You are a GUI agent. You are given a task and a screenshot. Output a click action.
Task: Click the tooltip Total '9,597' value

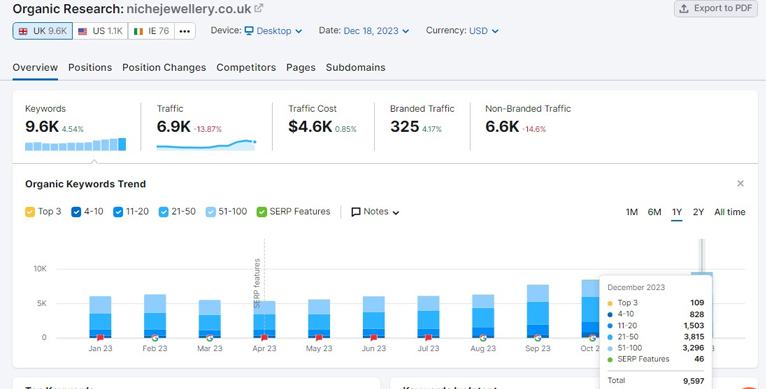click(x=693, y=380)
